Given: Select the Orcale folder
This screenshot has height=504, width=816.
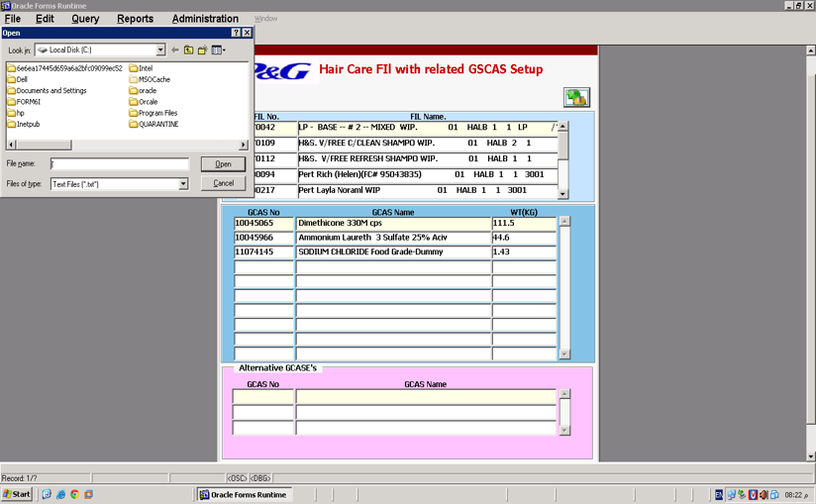Looking at the screenshot, I should pyautogui.click(x=144, y=102).
